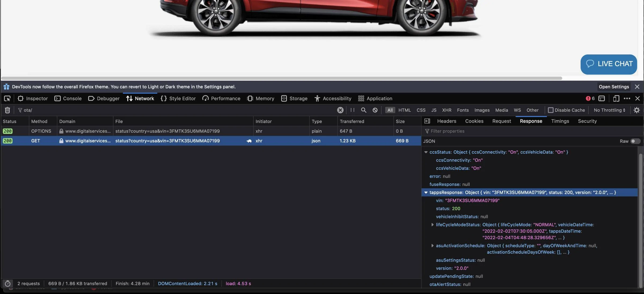Viewport: 644px width, 294px height.
Task: Select the GET status request row
Action: point(211,141)
